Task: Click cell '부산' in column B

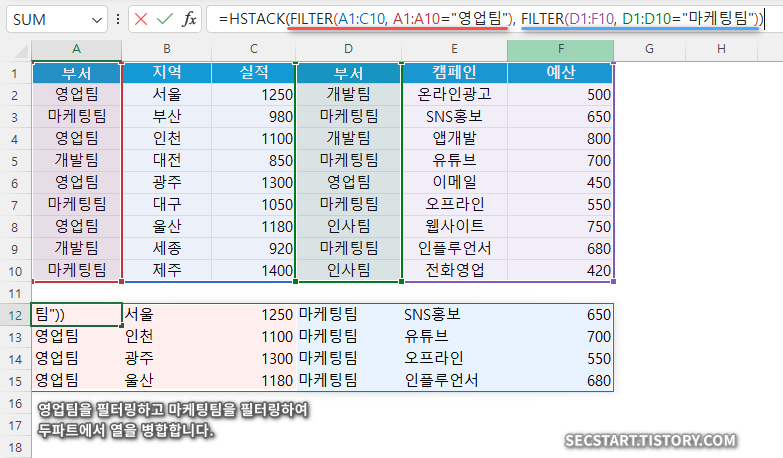Action: [167, 116]
